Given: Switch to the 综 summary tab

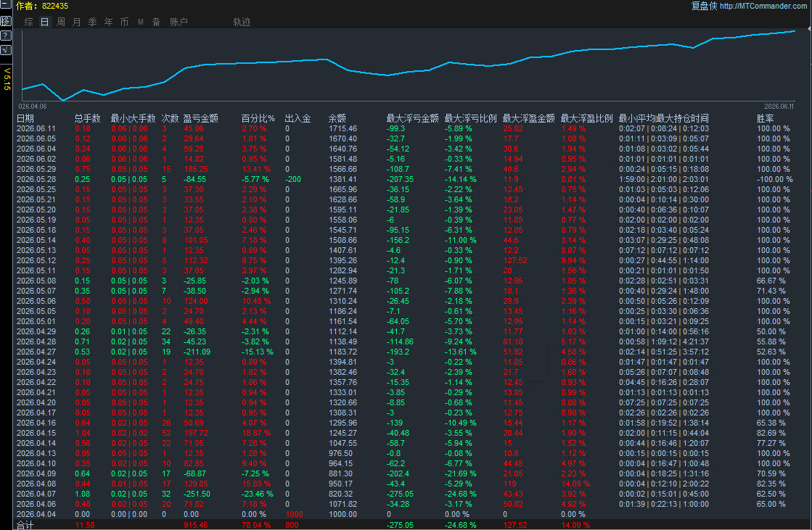Looking at the screenshot, I should (x=29, y=22).
